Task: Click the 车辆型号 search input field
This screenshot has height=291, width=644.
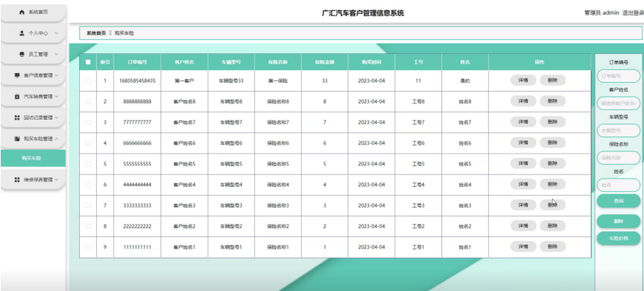Action: coord(618,131)
